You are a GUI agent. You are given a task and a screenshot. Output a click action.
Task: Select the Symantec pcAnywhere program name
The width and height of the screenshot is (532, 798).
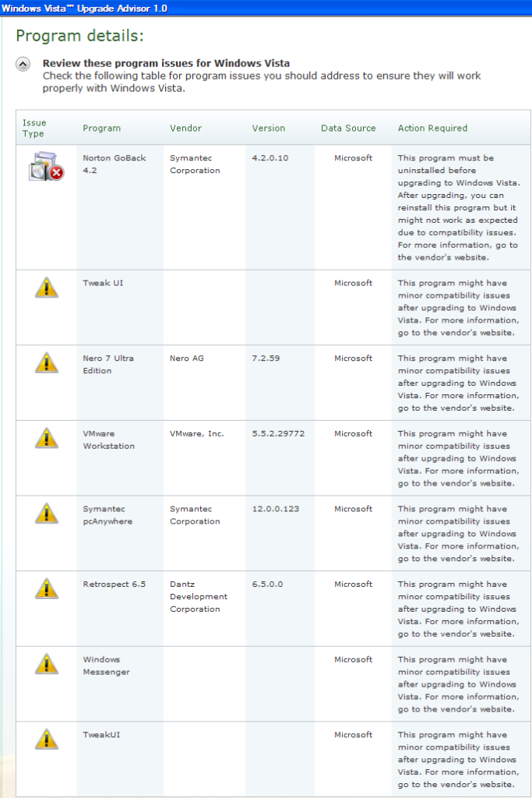(107, 515)
